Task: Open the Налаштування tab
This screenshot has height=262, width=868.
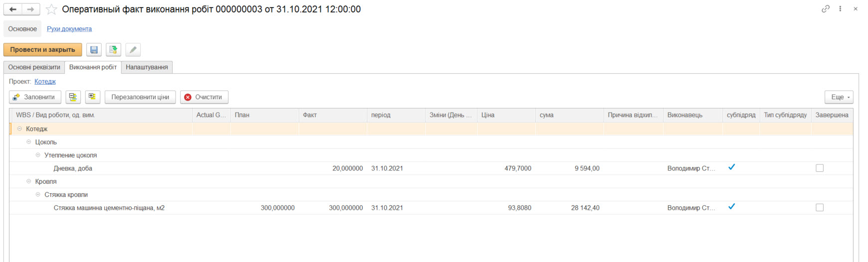Action: (147, 67)
